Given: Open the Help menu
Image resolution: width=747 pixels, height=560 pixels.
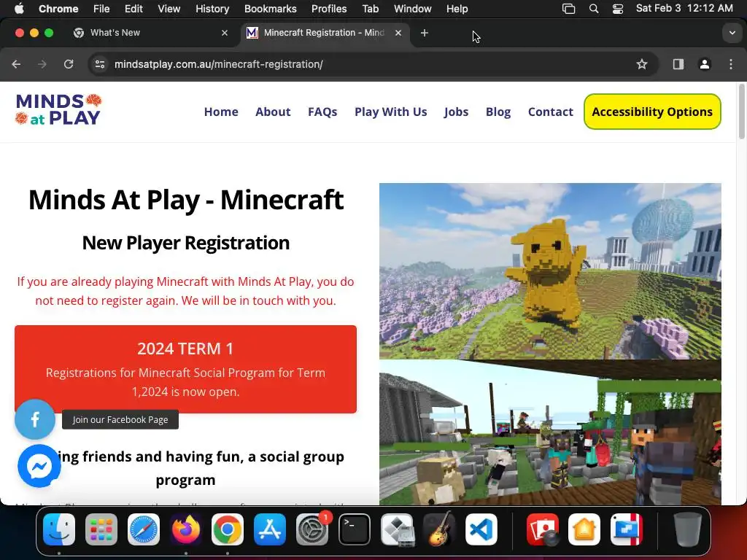Looking at the screenshot, I should point(457,9).
